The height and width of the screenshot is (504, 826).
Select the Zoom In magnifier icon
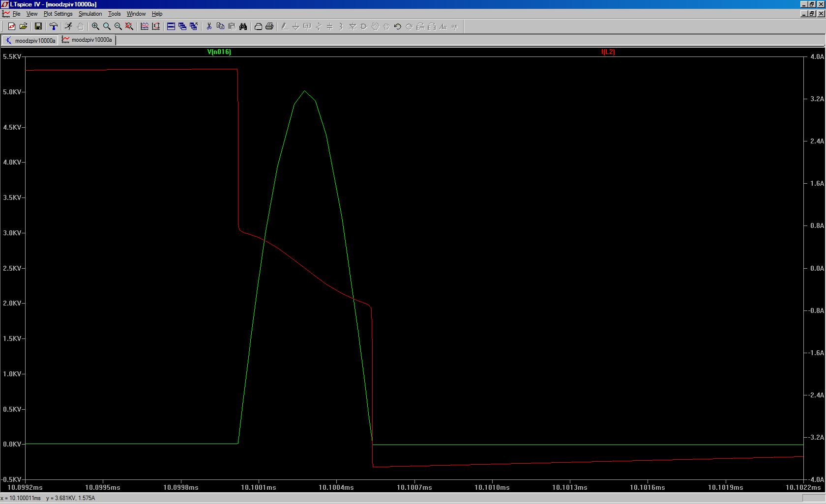95,27
